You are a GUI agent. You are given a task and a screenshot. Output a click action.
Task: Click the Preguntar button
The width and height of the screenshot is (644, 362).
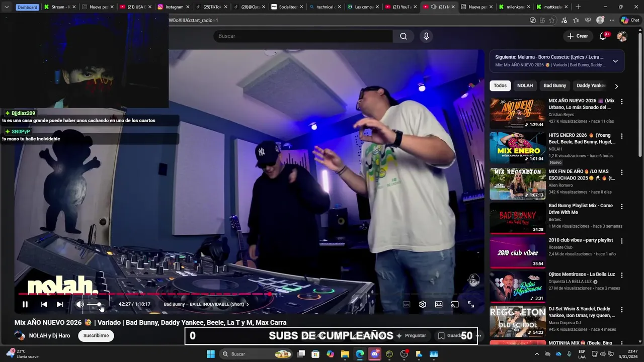[x=412, y=335]
